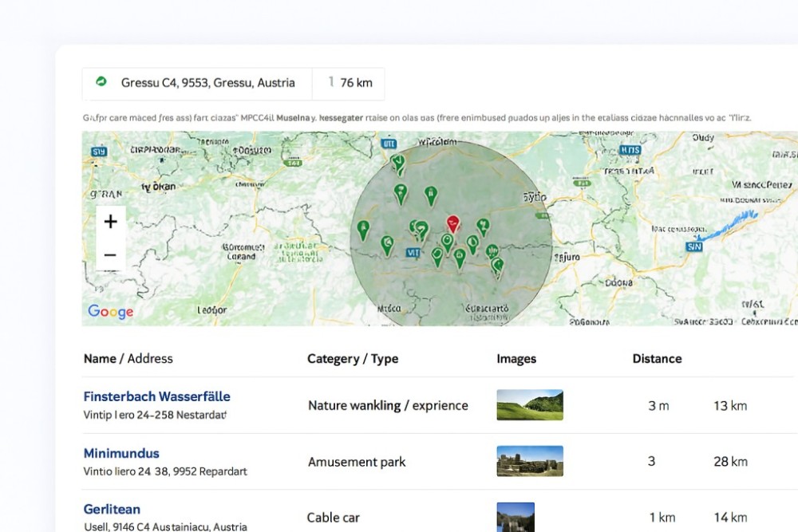The image size is (798, 532).
Task: Click the green marker directly below red pin
Action: click(x=448, y=242)
